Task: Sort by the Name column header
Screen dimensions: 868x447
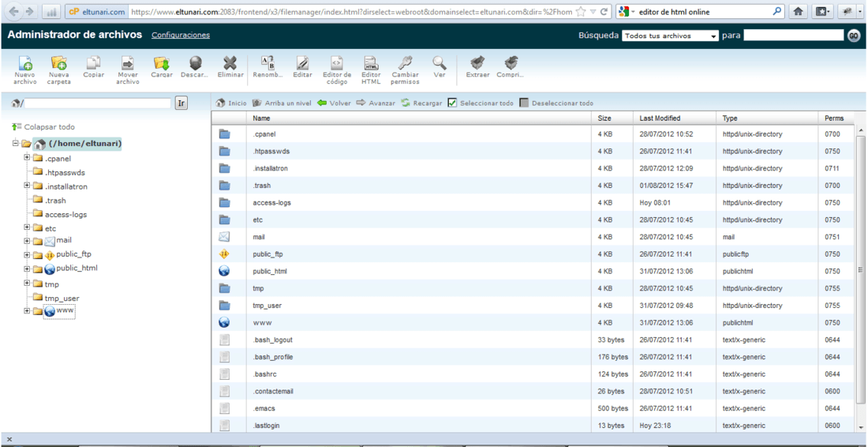Action: point(418,118)
